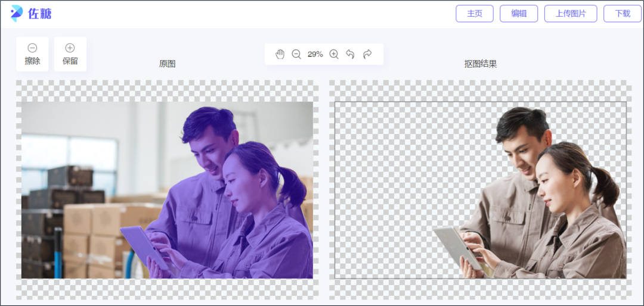Go to the 主页 home page
Image resolution: width=644 pixels, height=306 pixels.
coord(474,14)
